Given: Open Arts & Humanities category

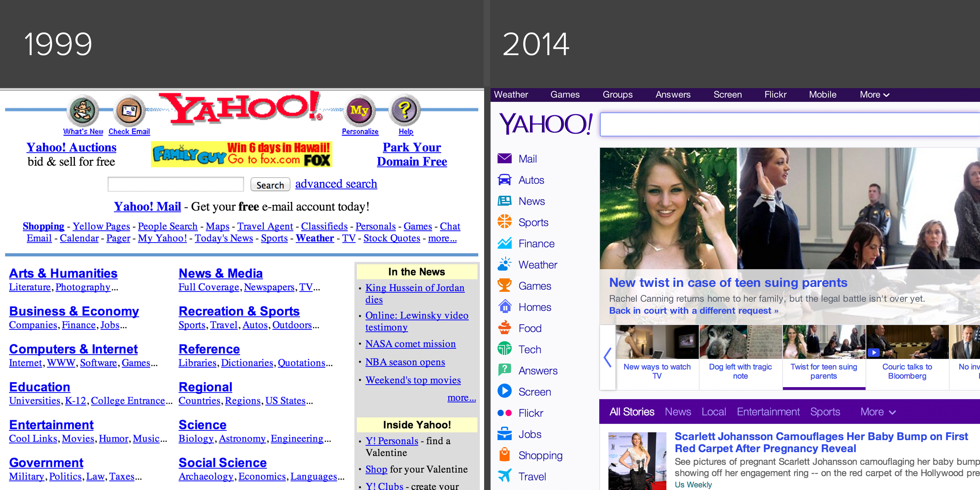Looking at the screenshot, I should [x=63, y=273].
